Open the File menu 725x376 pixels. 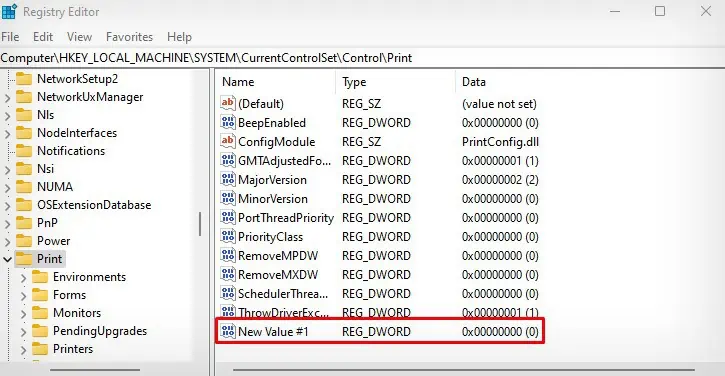click(x=10, y=37)
